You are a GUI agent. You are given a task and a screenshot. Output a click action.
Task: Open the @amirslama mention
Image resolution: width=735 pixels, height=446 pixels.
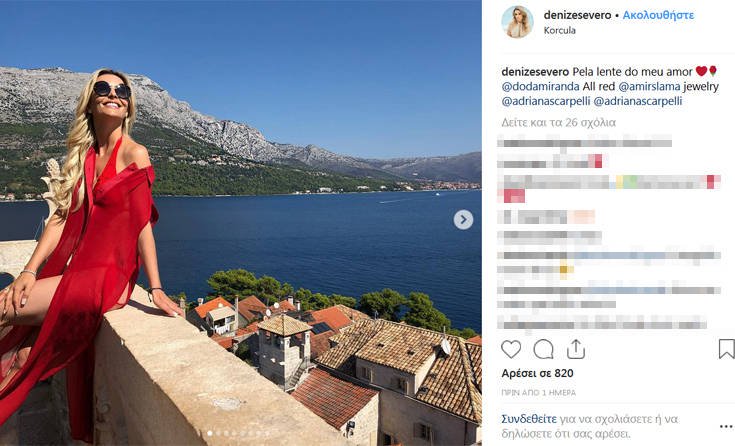tap(649, 86)
